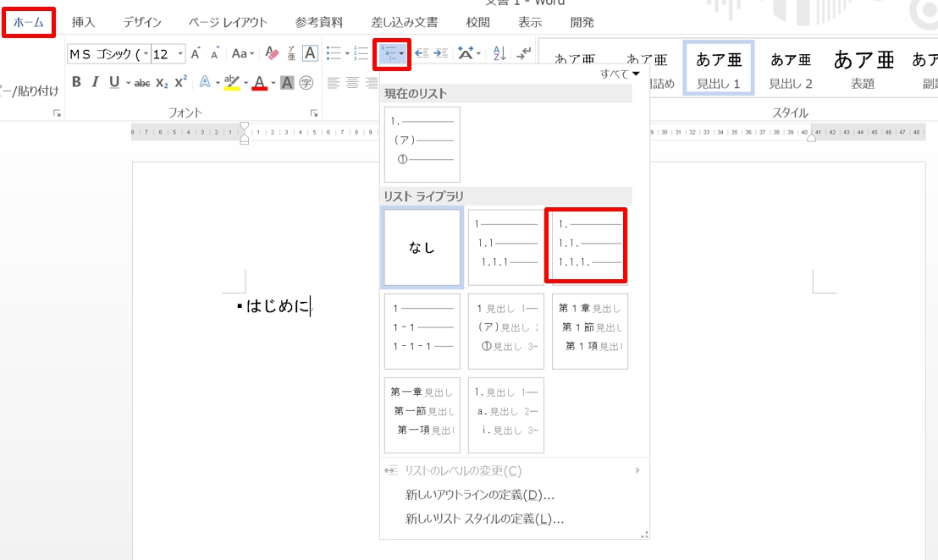Screen dimensions: 938x560
Task: Toggle show paragraph marks icon
Action: (523, 54)
